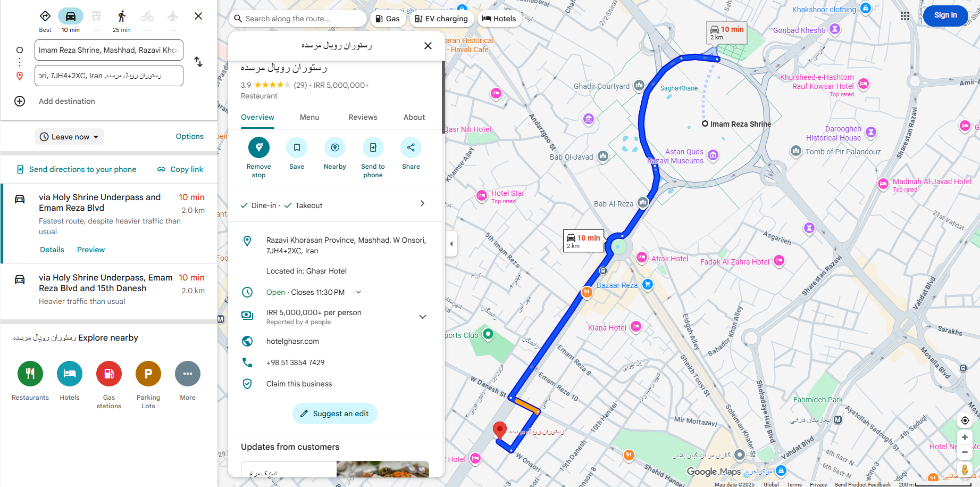This screenshot has width=980, height=487.
Task: Click the red destination pin on map
Action: (x=500, y=431)
